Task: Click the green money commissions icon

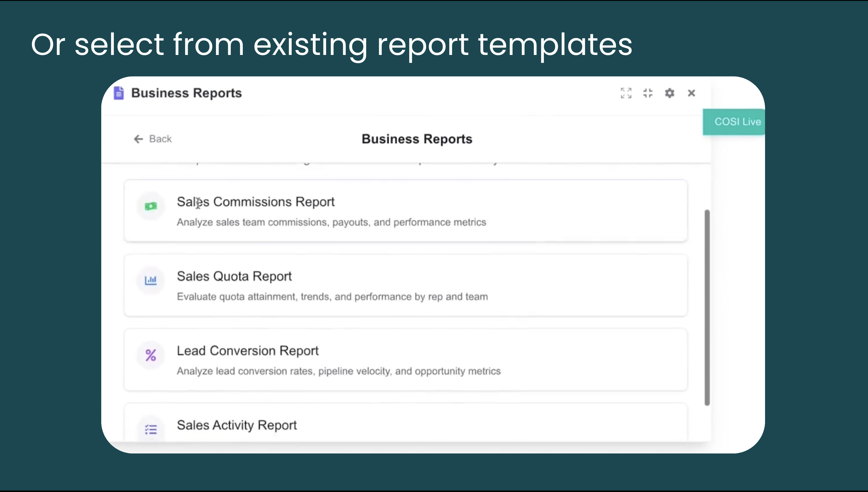Action: pos(151,206)
